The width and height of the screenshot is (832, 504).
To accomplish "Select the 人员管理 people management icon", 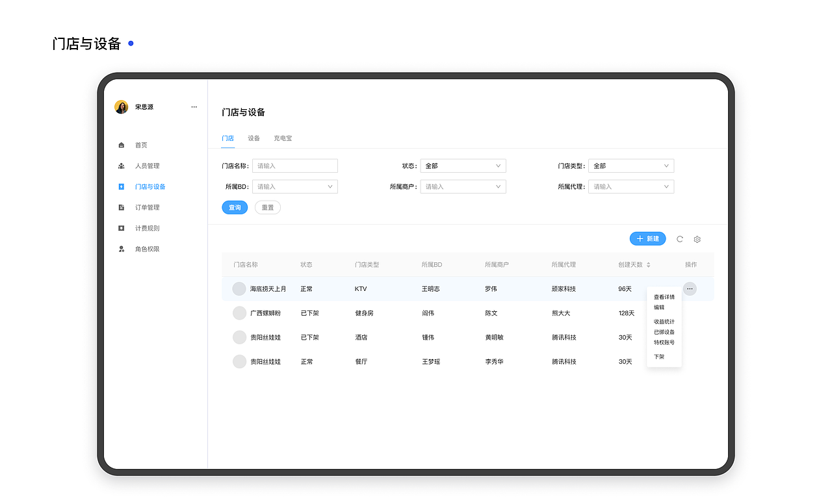I will 121,166.
